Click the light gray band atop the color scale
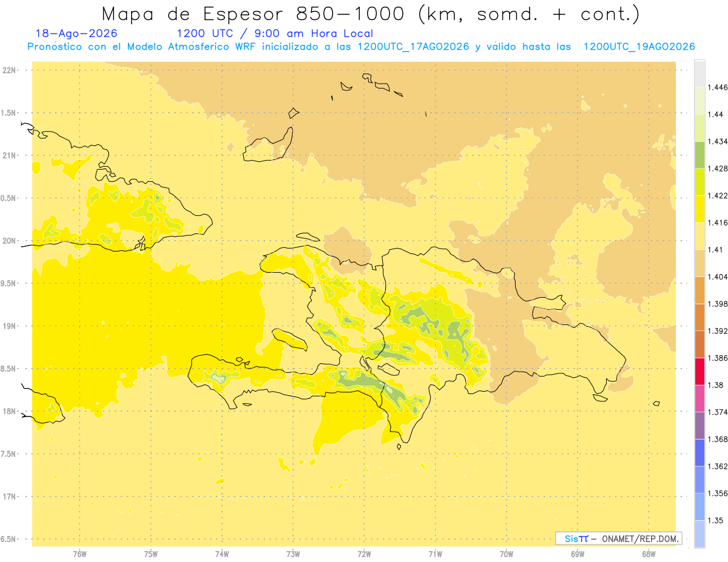 click(x=699, y=73)
